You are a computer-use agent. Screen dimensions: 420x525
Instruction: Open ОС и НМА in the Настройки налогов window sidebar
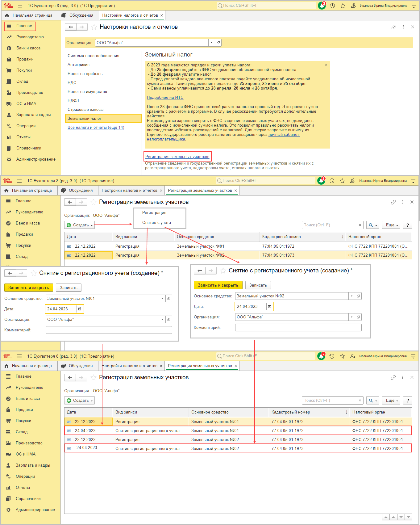(x=26, y=104)
